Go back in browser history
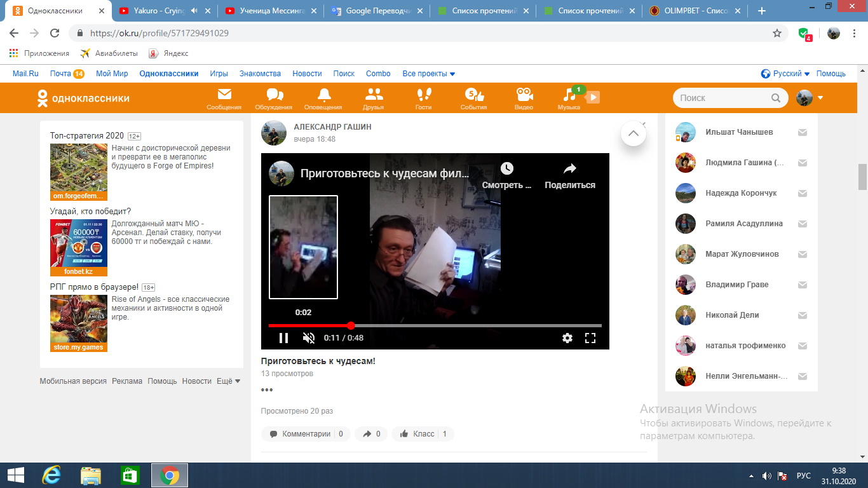 [14, 33]
